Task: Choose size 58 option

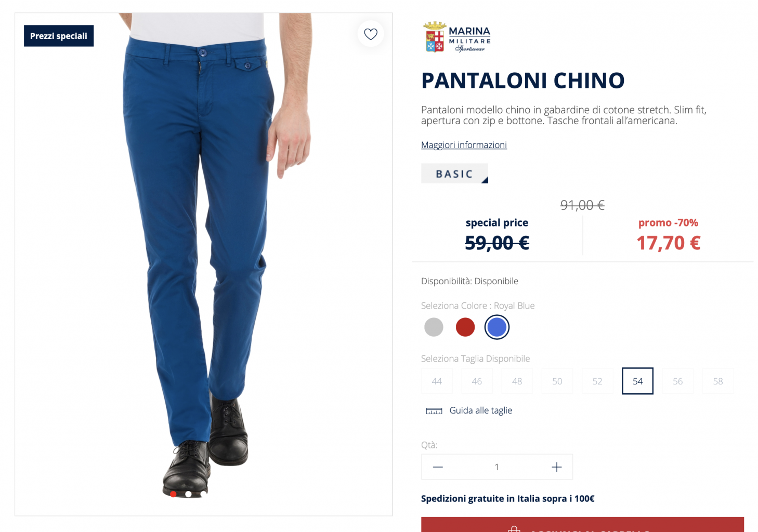Action: [718, 381]
